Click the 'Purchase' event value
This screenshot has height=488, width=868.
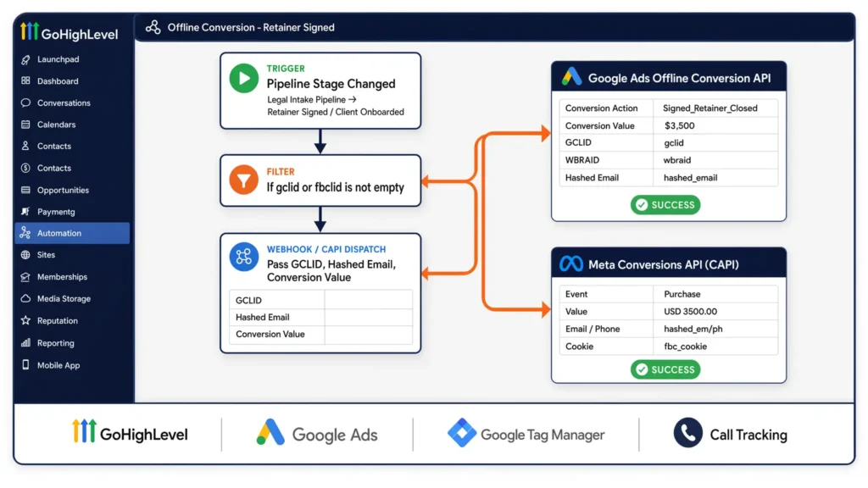682,294
